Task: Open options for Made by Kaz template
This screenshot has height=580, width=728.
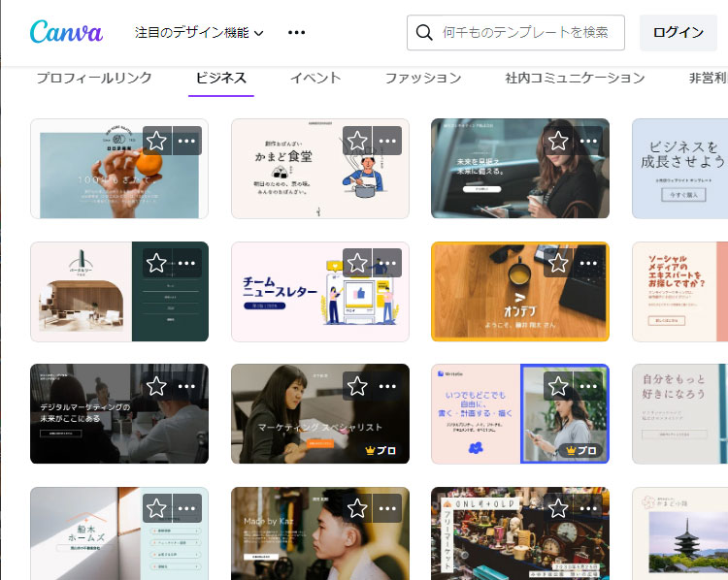Action: coord(387,508)
